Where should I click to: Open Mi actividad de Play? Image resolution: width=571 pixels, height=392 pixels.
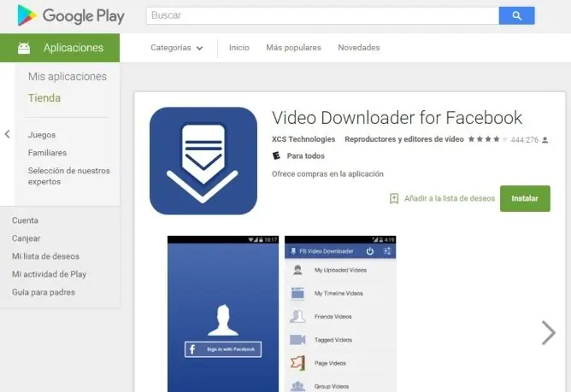(x=50, y=274)
